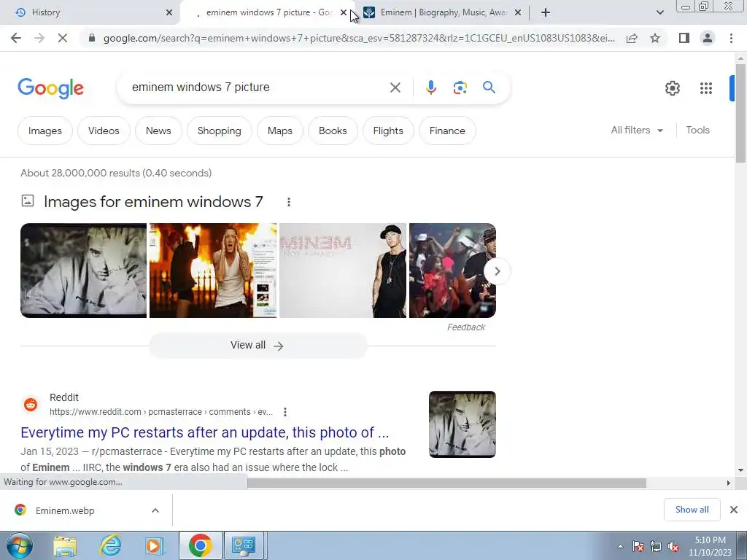This screenshot has height=560, width=747.
Task: Submit search with magnifier icon
Action: 489,87
